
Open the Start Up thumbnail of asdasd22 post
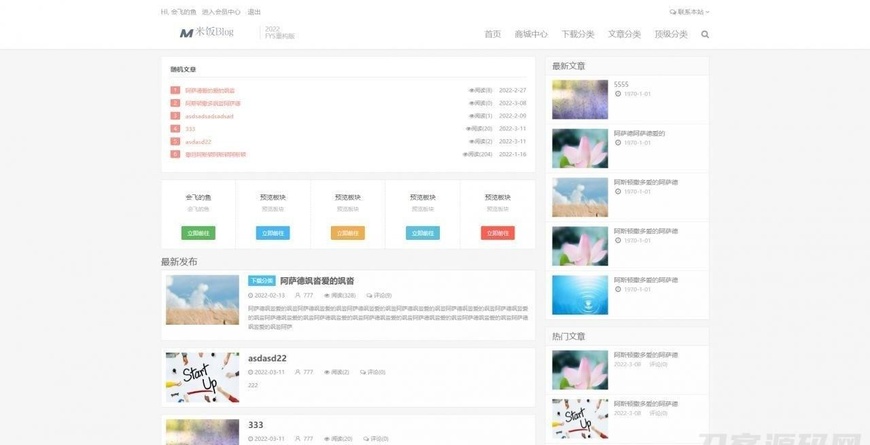[202, 377]
